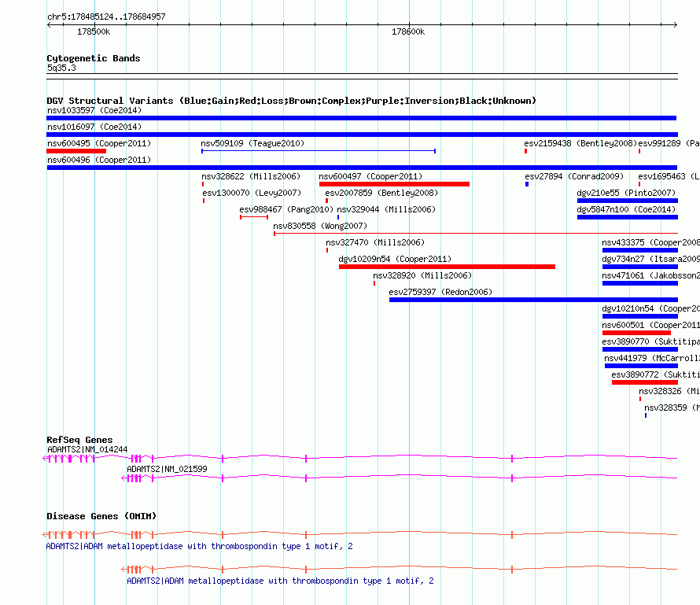Image resolution: width=700 pixels, height=605 pixels.
Task: Click the Disease Genes (OMIM) track title
Action: (101, 516)
